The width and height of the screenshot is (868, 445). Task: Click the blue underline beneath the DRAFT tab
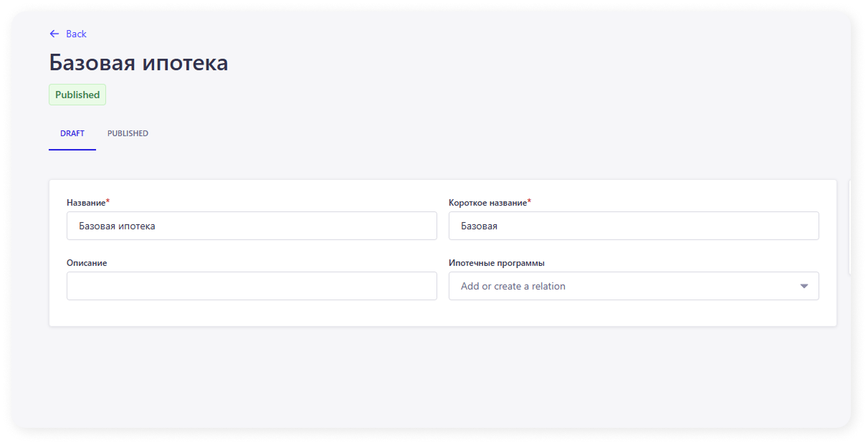[72, 149]
